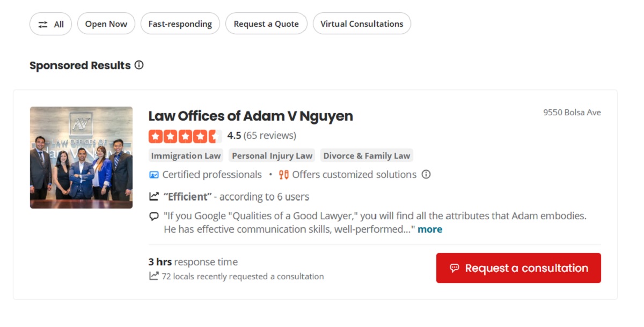Click the 4.5 star rating icons

click(185, 136)
